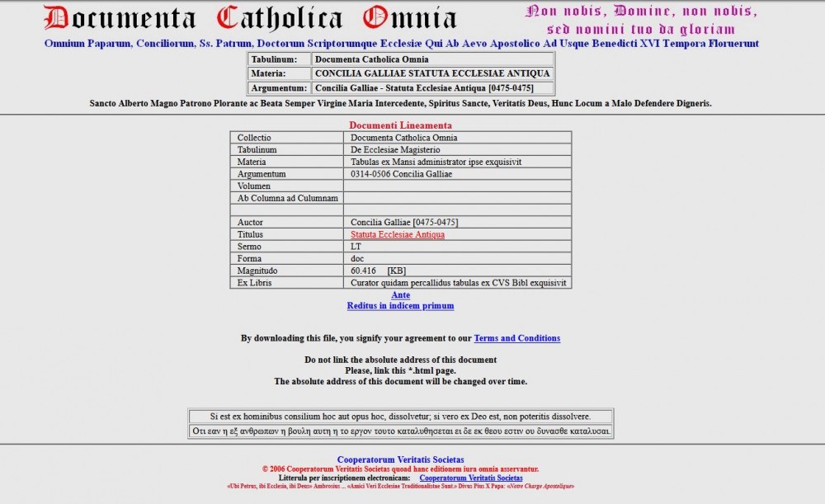
Task: Select the De Ecclesiae Magisterio table cell
Action: pyautogui.click(x=395, y=150)
